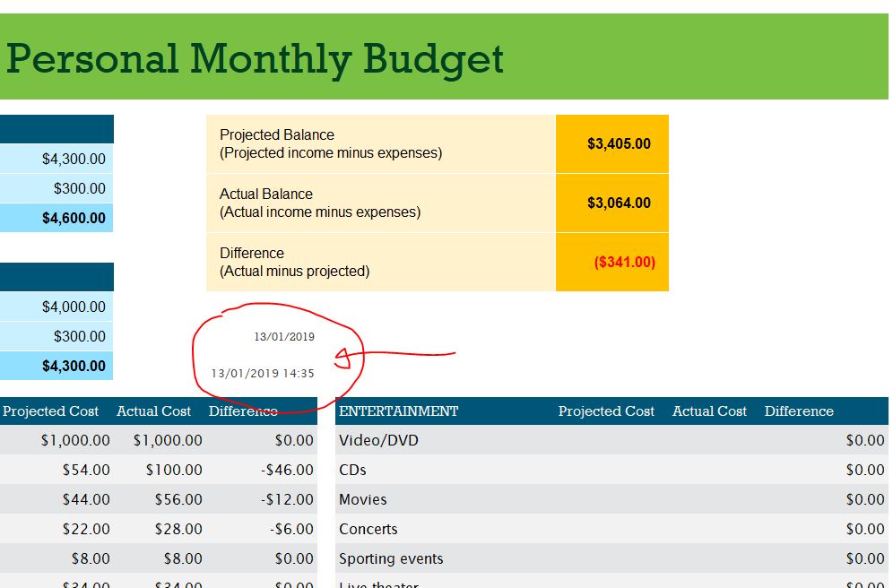This screenshot has width=893, height=588.
Task: Select the $3,064.00 actual balance value
Action: tap(618, 203)
